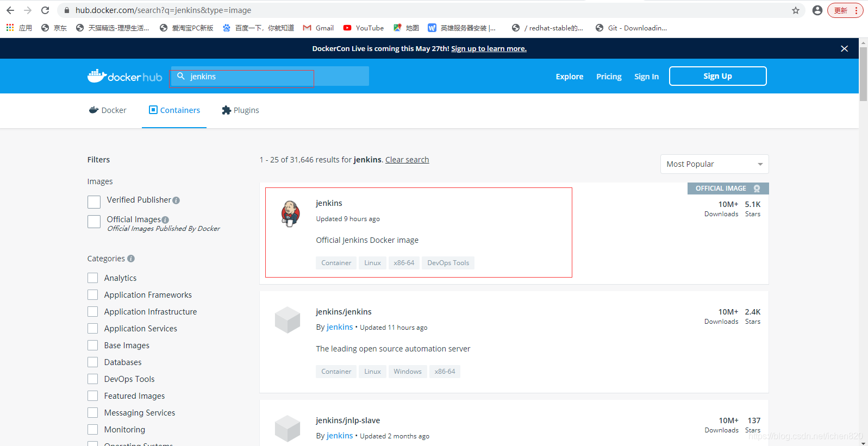Click the lock icon in address bar
Image resolution: width=868 pixels, height=446 pixels.
pos(66,10)
